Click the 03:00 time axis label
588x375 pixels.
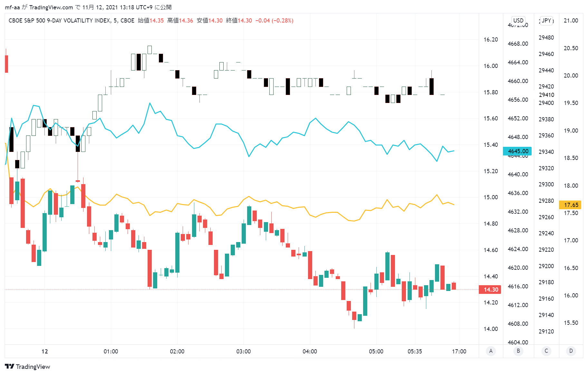click(244, 351)
